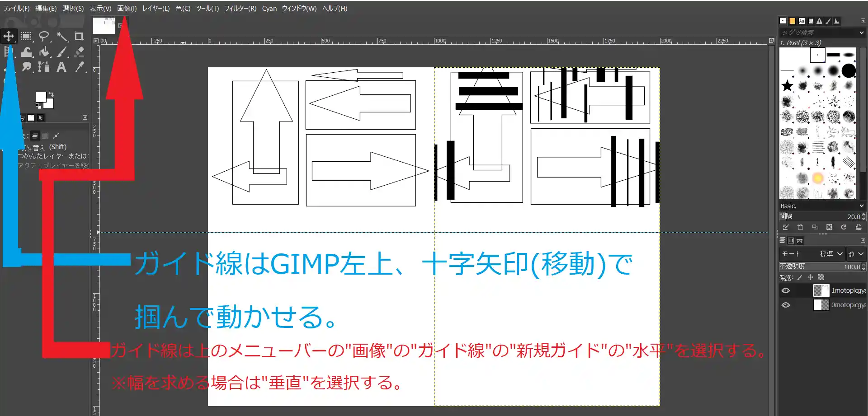Select the Paintbrush tool in the toolbox
This screenshot has width=868, height=416.
tap(62, 51)
